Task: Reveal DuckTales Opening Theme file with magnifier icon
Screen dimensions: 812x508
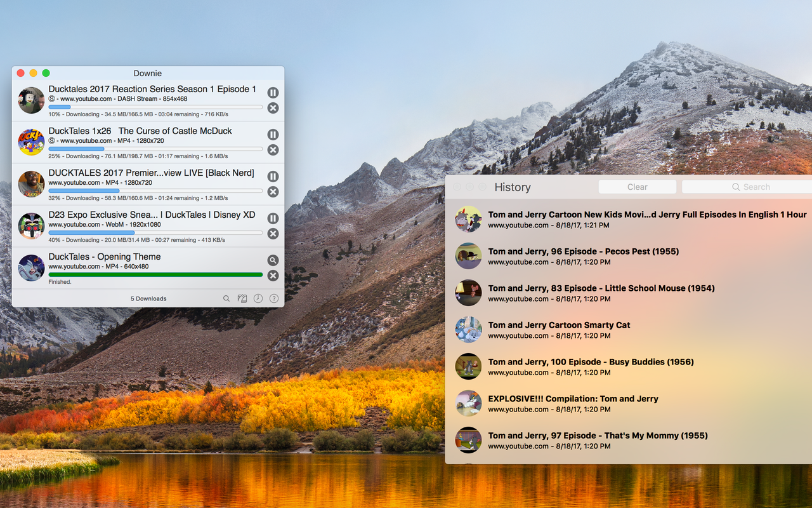Action: tap(273, 260)
